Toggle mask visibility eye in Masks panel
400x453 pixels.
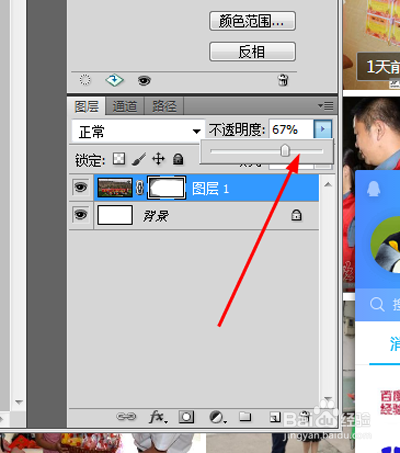pyautogui.click(x=144, y=80)
